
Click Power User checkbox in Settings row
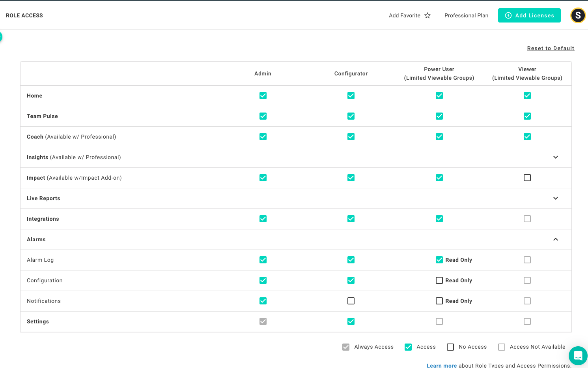click(439, 321)
